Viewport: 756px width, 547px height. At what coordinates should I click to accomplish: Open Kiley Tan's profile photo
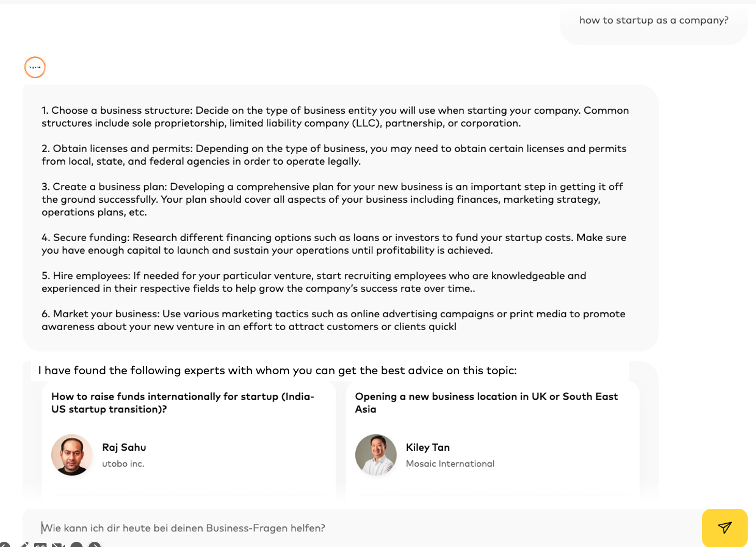pyautogui.click(x=376, y=455)
